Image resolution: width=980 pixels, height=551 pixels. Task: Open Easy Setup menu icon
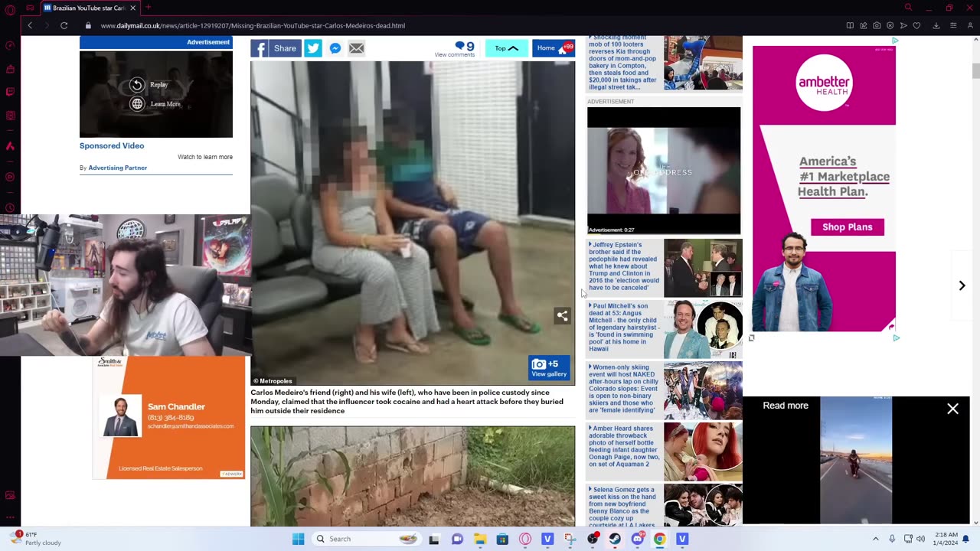click(x=953, y=25)
